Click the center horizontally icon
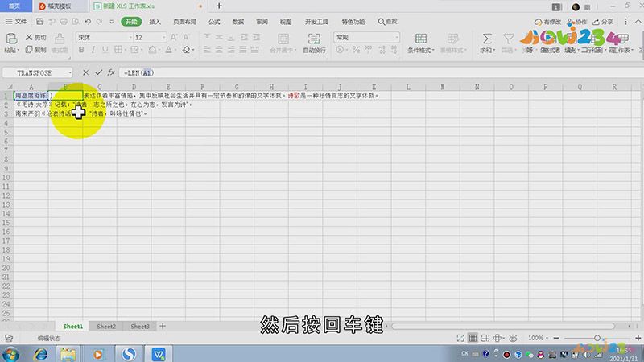 [219, 50]
